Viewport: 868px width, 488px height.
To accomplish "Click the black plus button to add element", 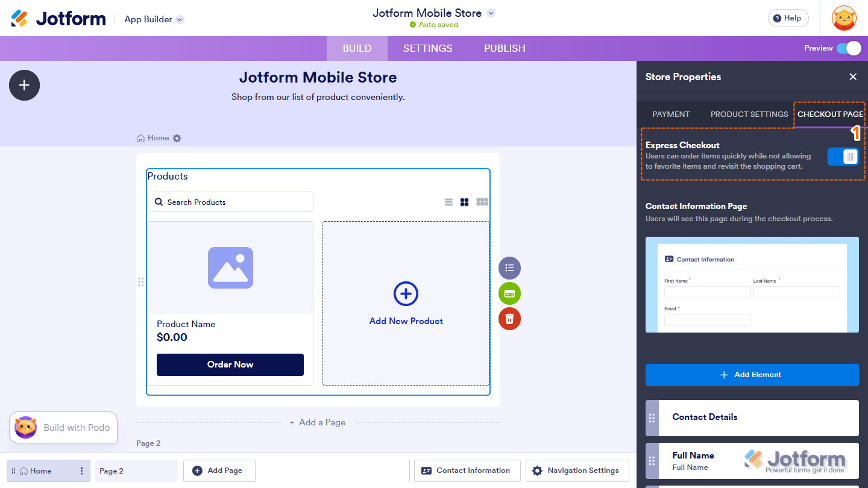I will pyautogui.click(x=24, y=85).
